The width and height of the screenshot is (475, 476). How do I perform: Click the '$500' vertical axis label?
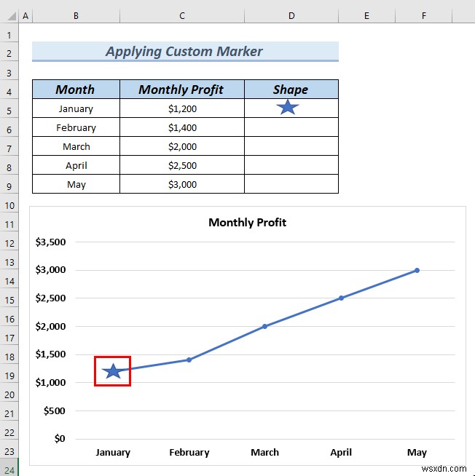(x=55, y=410)
